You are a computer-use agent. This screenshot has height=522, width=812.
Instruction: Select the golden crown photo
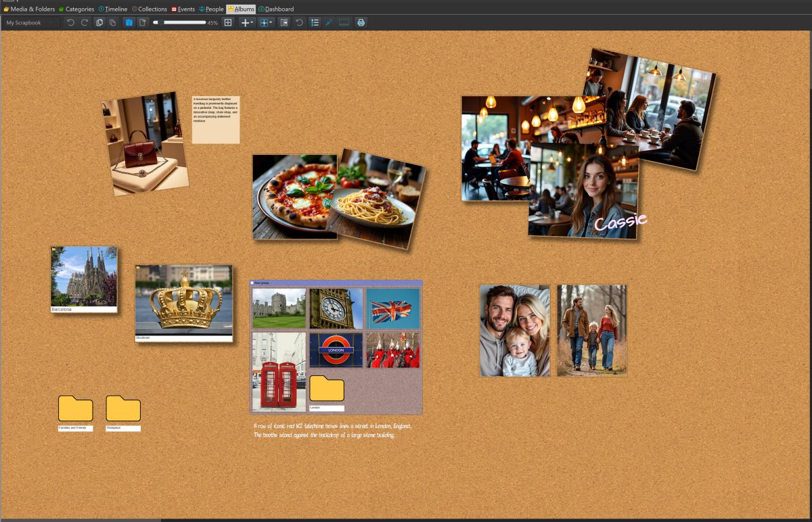pyautogui.click(x=184, y=300)
